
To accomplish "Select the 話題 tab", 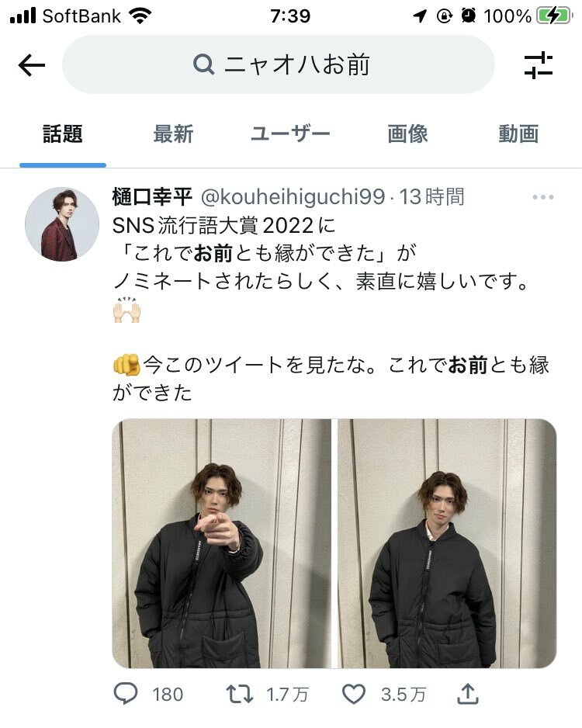I will click(x=63, y=134).
